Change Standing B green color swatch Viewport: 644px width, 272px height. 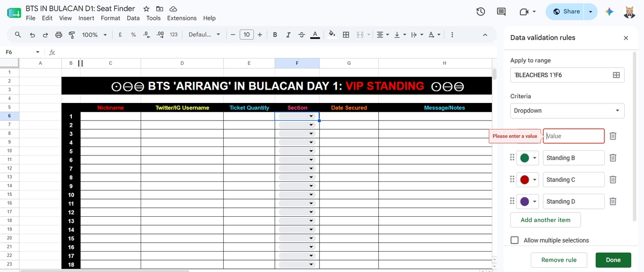click(x=528, y=158)
